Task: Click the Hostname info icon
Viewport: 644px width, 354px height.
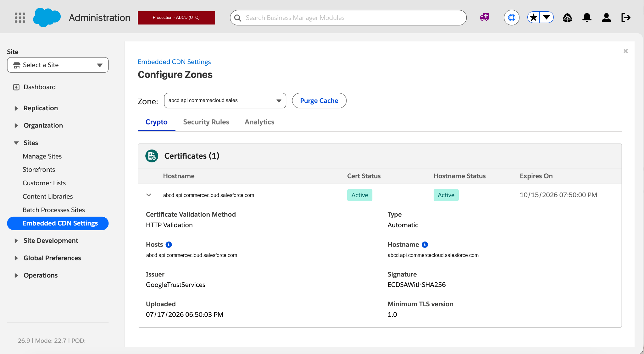Action: tap(425, 244)
